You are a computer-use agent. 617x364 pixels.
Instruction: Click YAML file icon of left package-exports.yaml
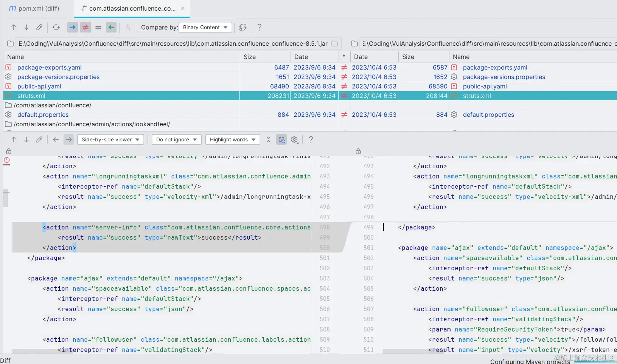(8, 67)
